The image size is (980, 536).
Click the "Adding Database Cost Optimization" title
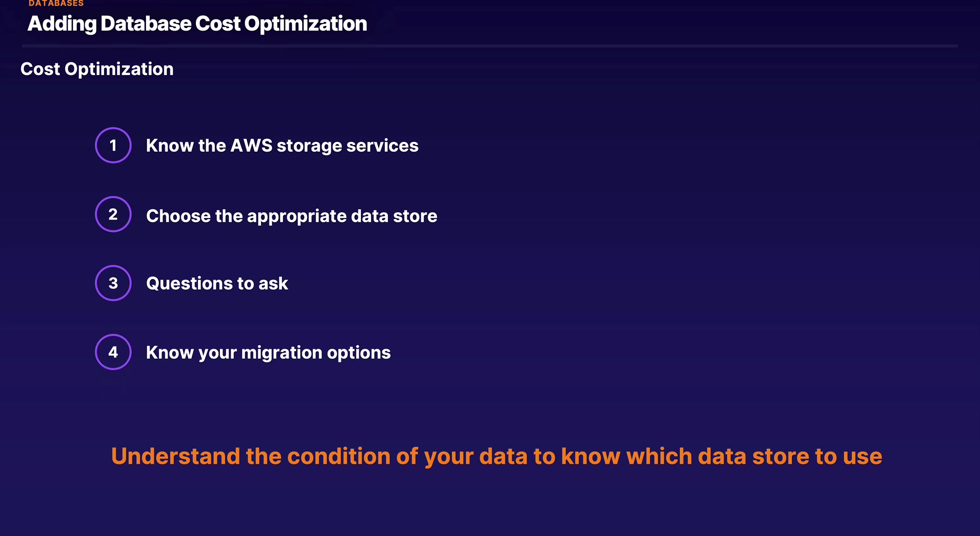197,24
